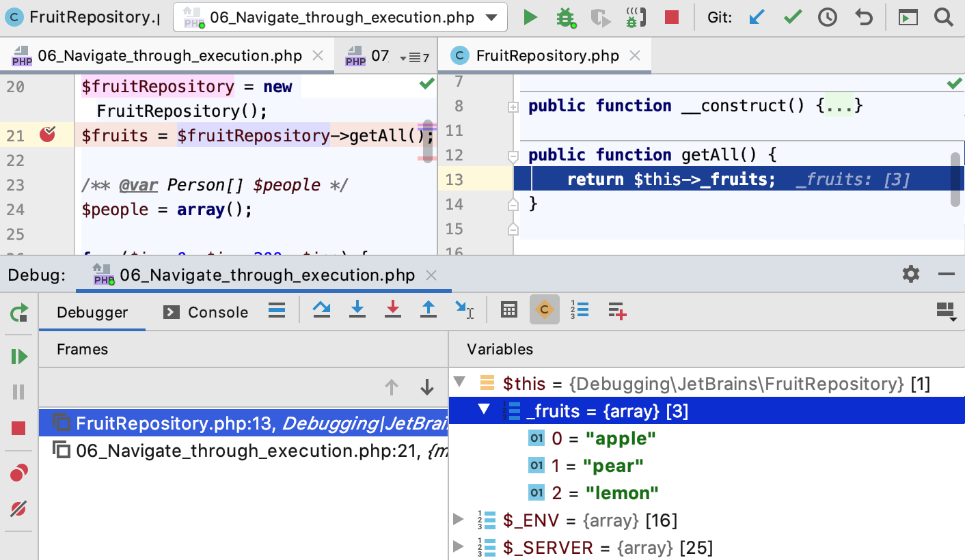The height and width of the screenshot is (560, 965).
Task: Expand the folded __construct() method
Action: point(513,107)
